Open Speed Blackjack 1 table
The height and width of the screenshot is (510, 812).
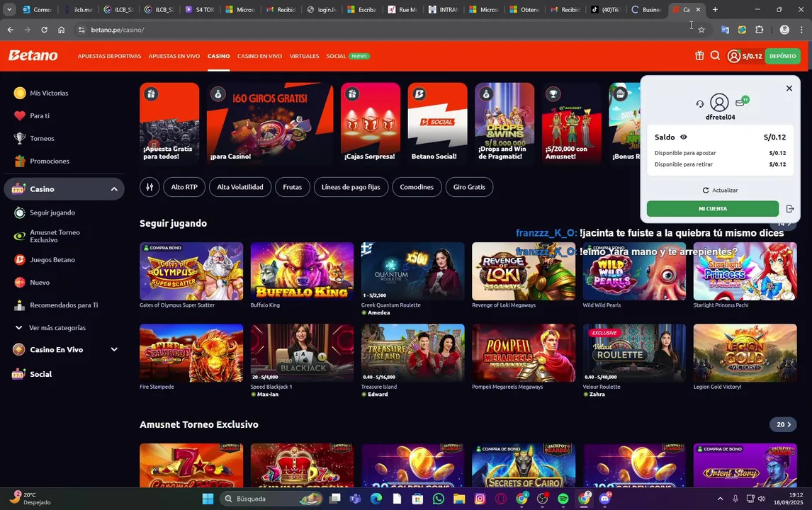302,353
